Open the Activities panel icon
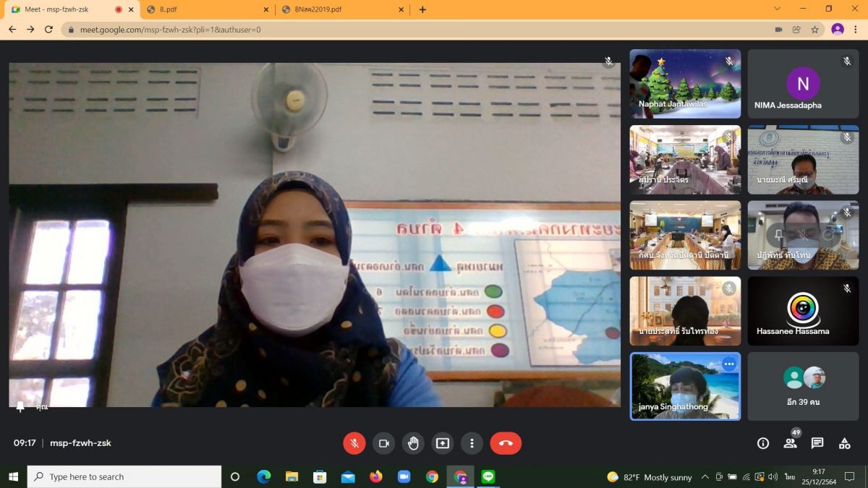 (844, 443)
